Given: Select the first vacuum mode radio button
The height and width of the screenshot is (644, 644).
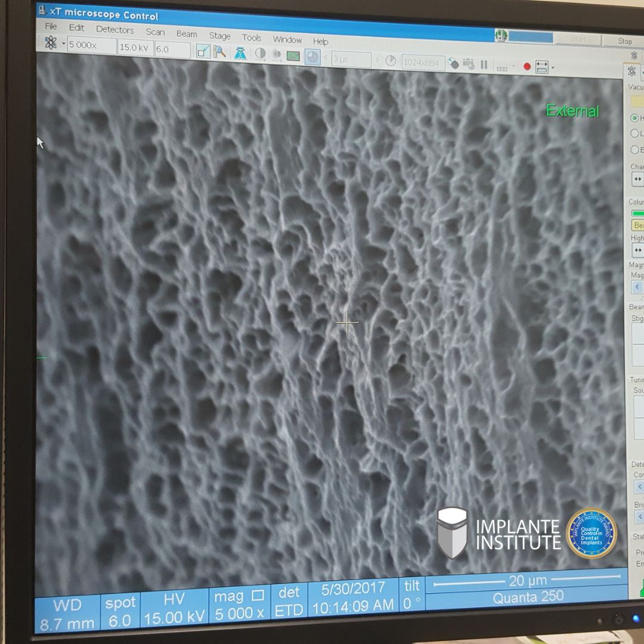Looking at the screenshot, I should coord(634,118).
